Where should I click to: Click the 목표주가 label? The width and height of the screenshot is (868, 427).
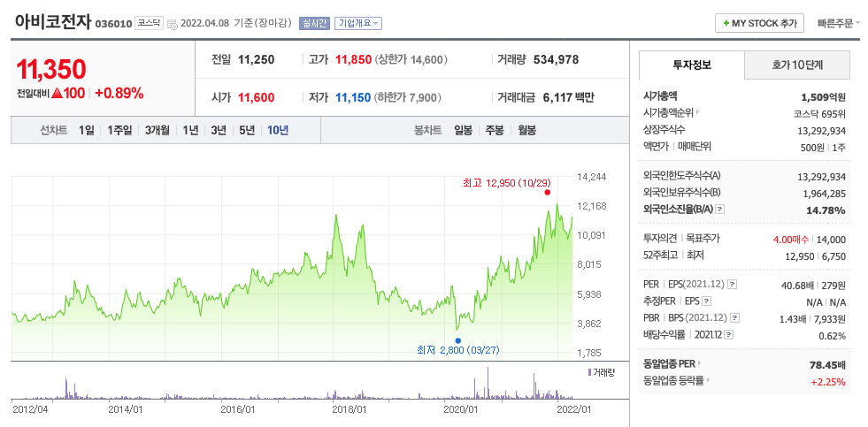pos(703,239)
